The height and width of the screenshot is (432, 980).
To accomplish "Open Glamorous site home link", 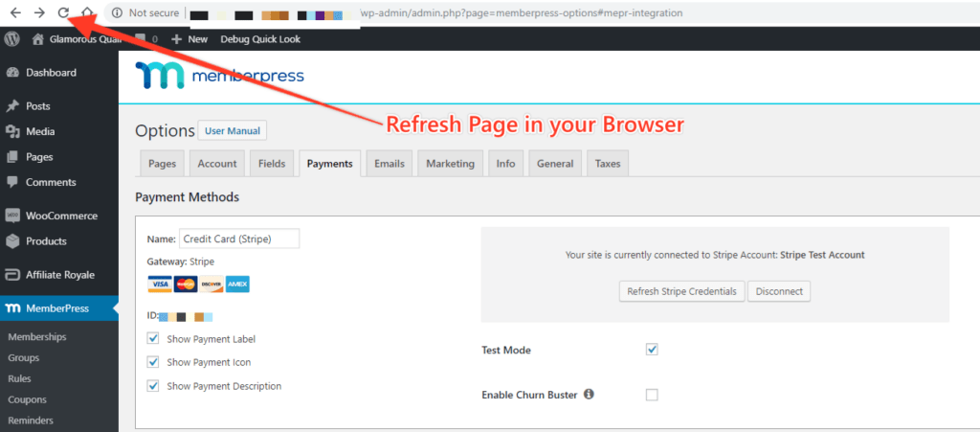I will tap(78, 39).
